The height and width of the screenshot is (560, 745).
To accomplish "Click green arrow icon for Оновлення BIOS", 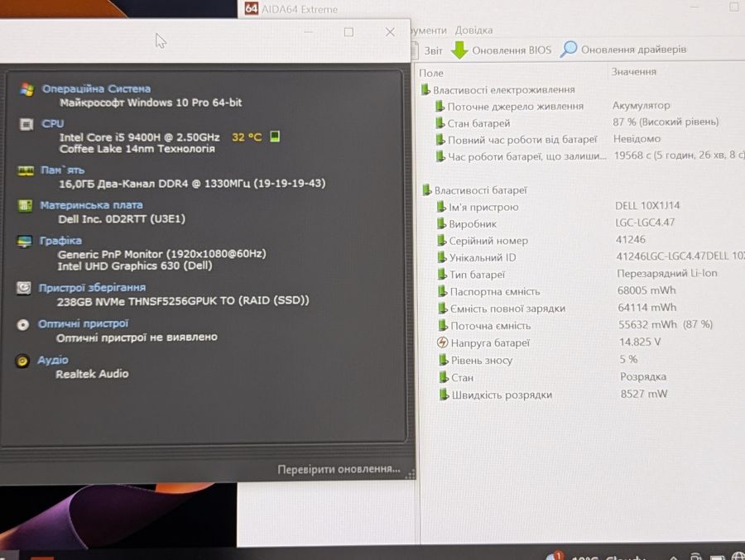I will pos(459,50).
